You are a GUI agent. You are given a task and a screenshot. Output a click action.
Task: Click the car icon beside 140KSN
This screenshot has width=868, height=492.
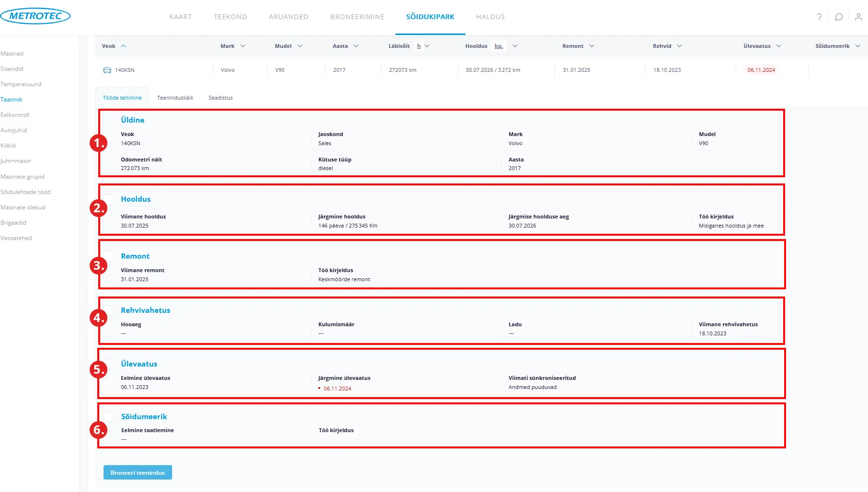coord(107,70)
